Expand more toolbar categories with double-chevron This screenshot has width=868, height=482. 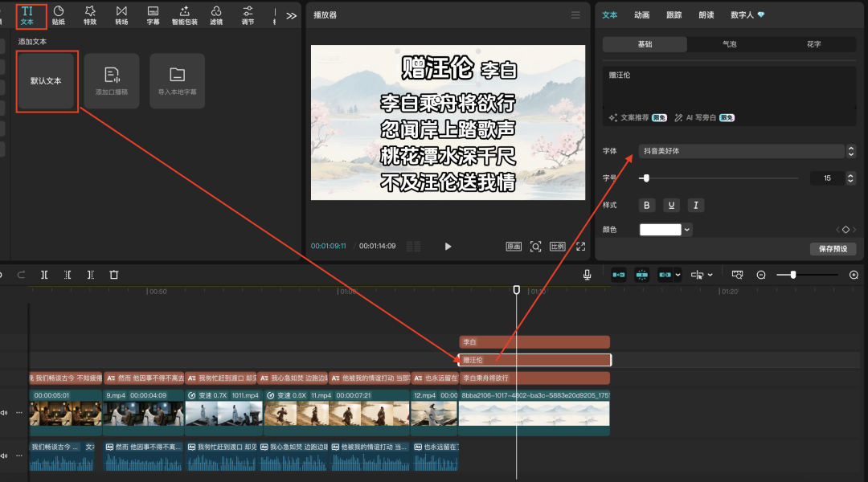291,15
